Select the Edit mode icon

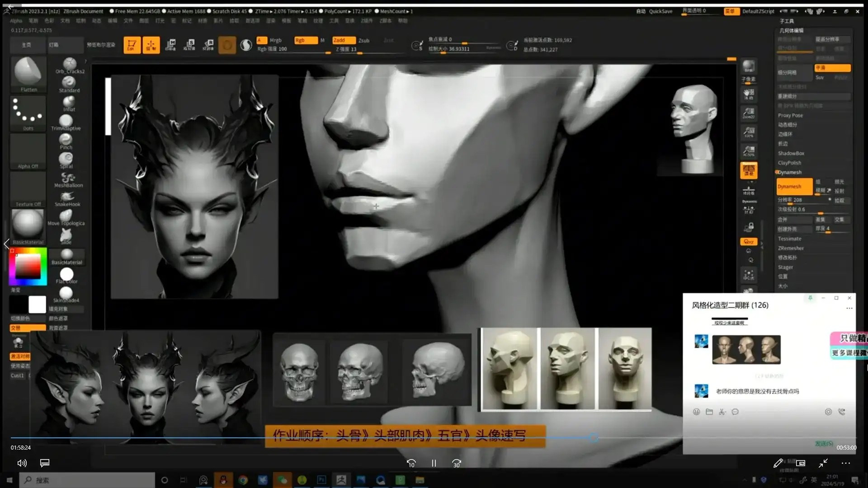(x=132, y=45)
